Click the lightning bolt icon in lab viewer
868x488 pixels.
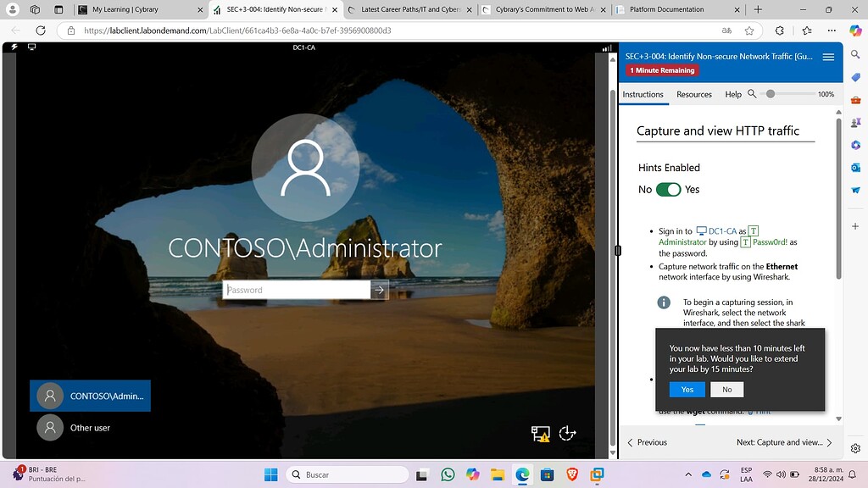coord(14,47)
